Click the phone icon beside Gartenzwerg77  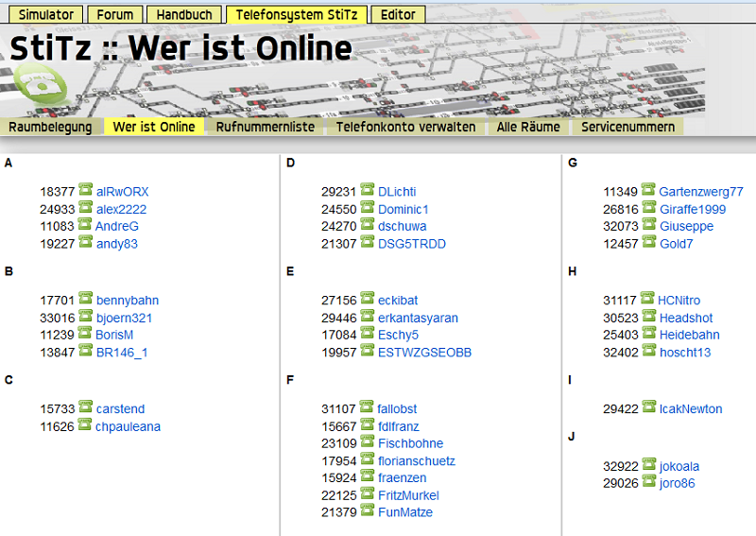(648, 190)
